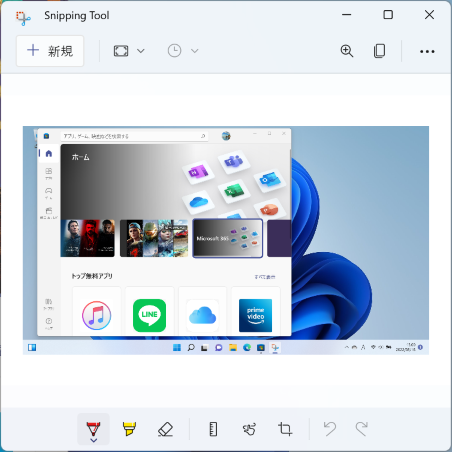Click the undo arrow
The height and width of the screenshot is (452, 452).
tap(330, 429)
